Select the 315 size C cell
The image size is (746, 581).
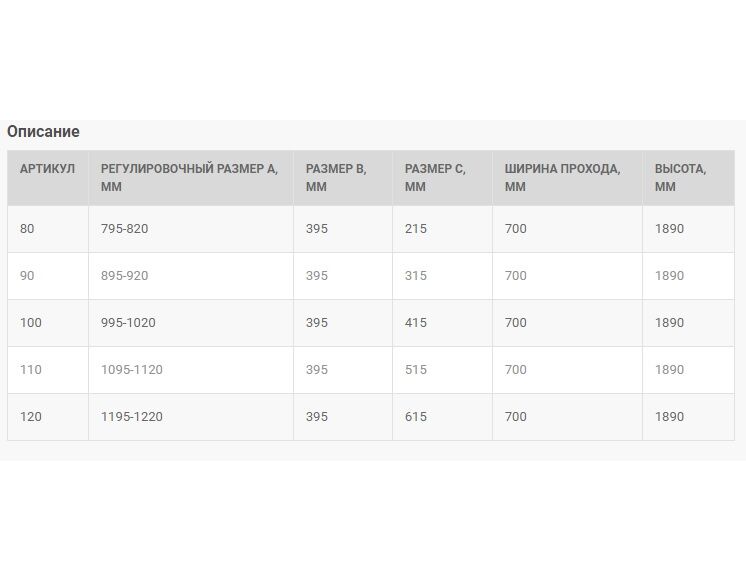coord(442,276)
